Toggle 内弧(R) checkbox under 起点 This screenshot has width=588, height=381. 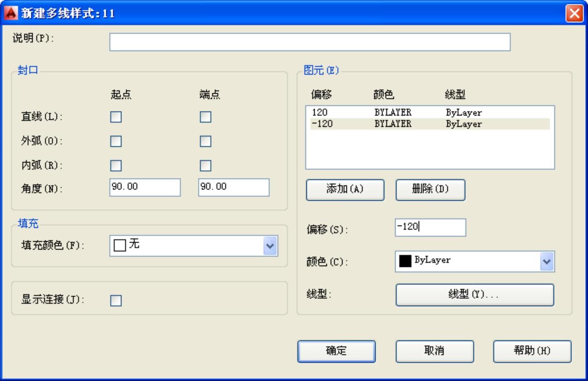pyautogui.click(x=116, y=166)
